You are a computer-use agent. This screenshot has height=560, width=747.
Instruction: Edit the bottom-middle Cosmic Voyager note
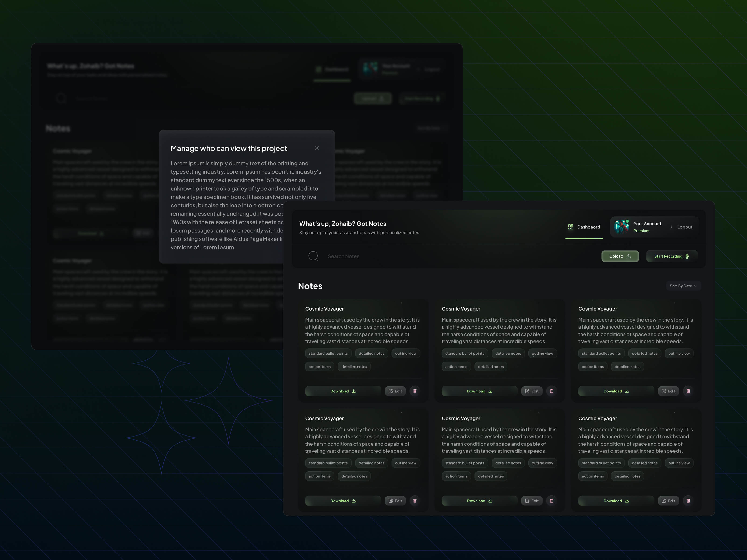pyautogui.click(x=532, y=500)
